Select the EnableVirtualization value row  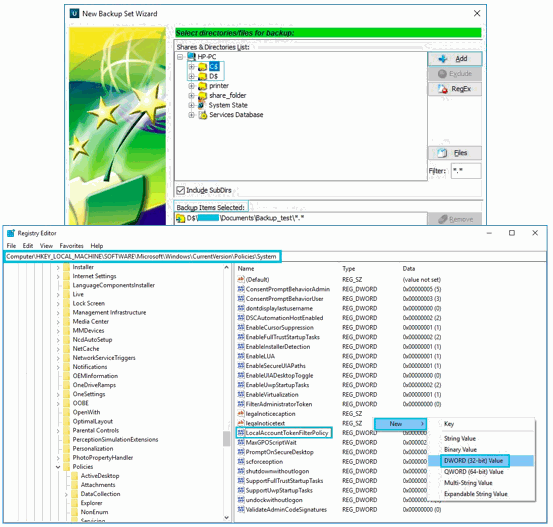click(339, 394)
